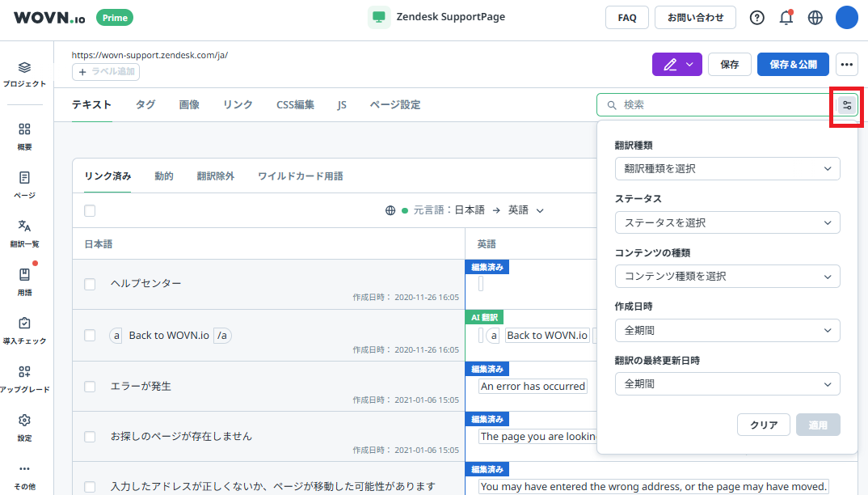The width and height of the screenshot is (868, 495).
Task: Click into the 検索 search field
Action: pyautogui.click(x=719, y=105)
